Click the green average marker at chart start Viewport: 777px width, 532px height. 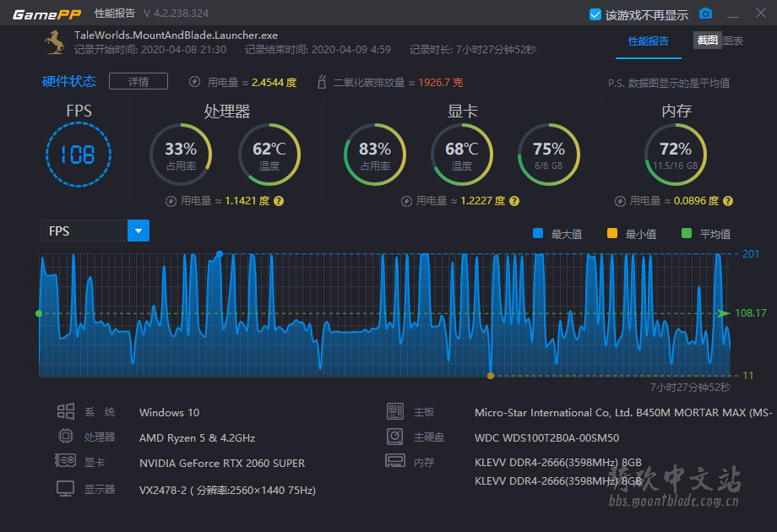click(39, 313)
